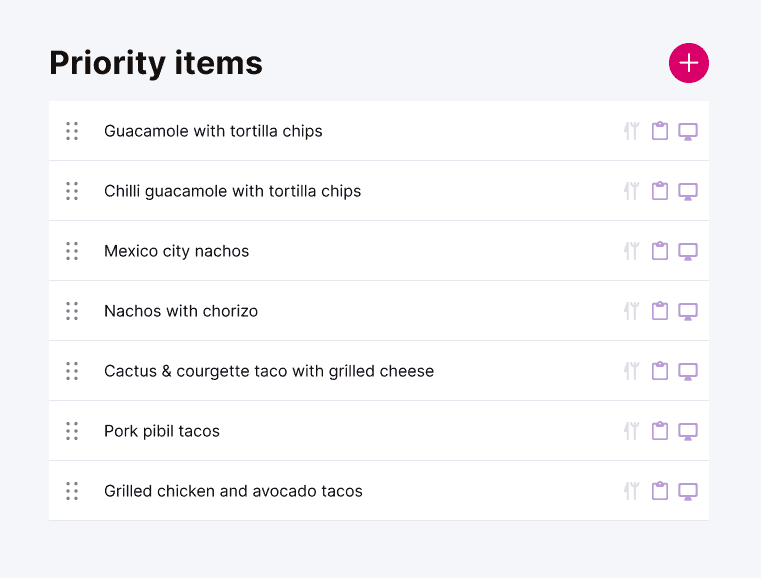Click monitor icon for Pork pibil tacos
Viewport: 761px width, 578px height.
[688, 431]
